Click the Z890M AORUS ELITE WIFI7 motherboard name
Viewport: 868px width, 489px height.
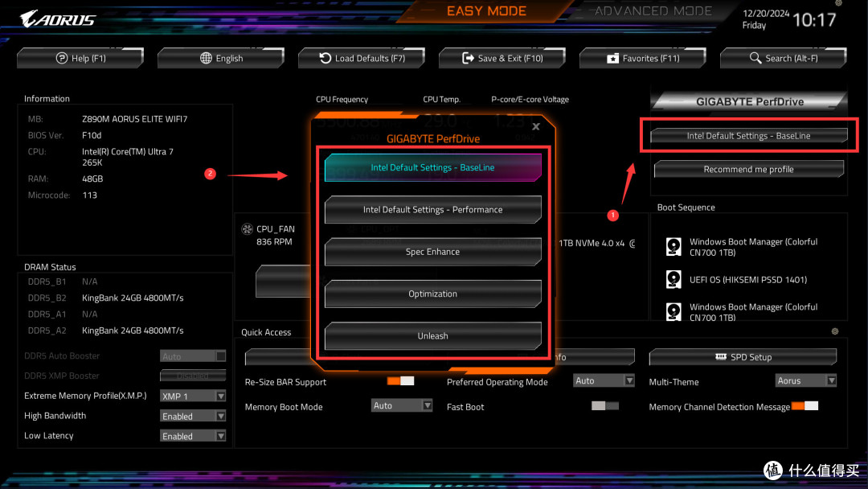[134, 118]
